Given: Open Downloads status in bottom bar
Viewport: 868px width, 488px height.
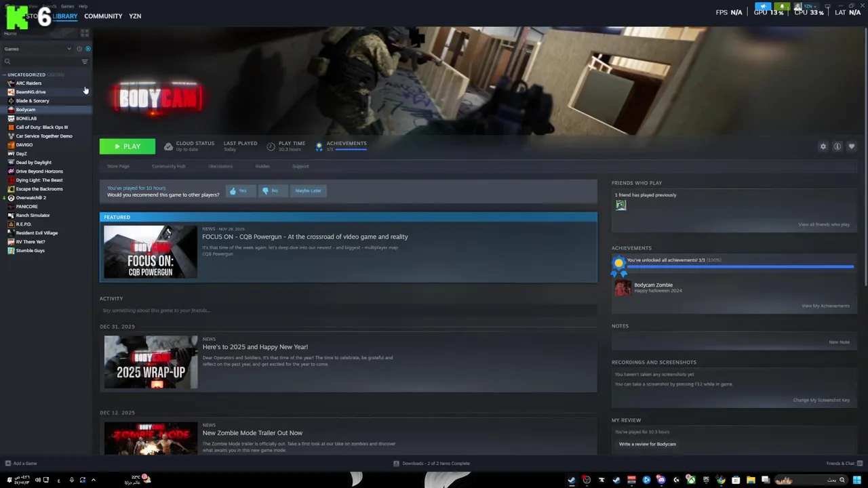Looking at the screenshot, I should 431,464.
